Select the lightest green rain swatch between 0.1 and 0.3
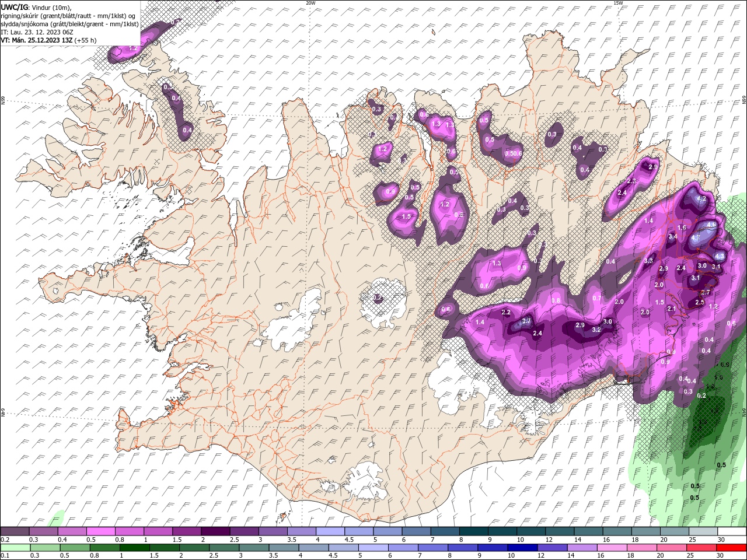The height and width of the screenshot is (560, 747). pos(15,547)
